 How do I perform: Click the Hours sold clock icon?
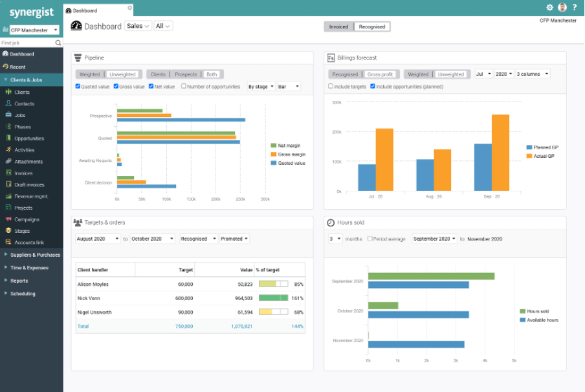pos(331,222)
